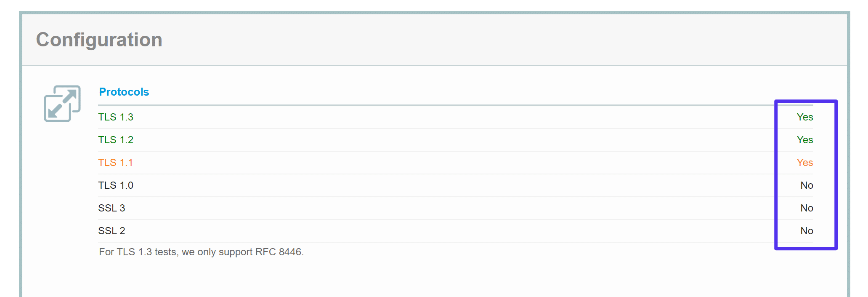
Task: Click the 'For TLS 1.3 tests' footnote
Action: pos(201,252)
